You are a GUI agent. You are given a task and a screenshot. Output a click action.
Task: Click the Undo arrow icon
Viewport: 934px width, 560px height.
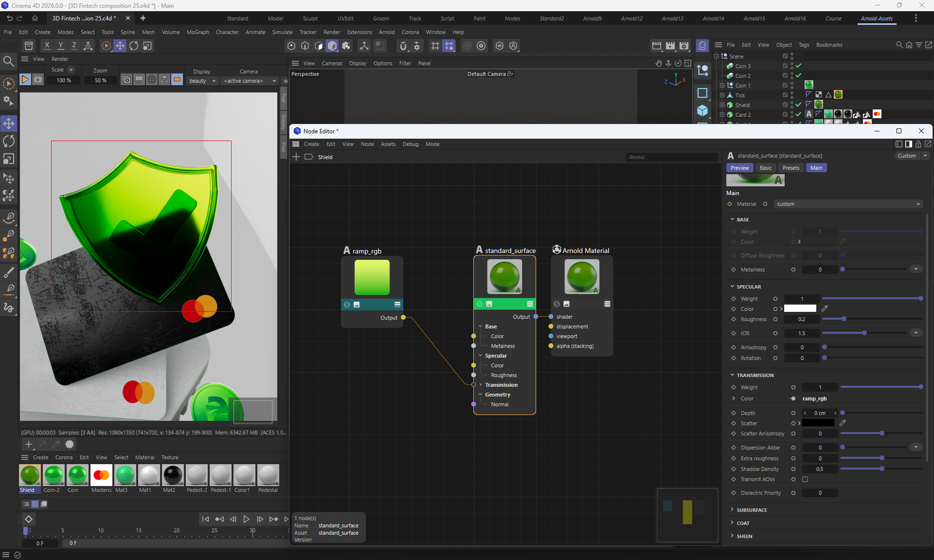point(9,18)
